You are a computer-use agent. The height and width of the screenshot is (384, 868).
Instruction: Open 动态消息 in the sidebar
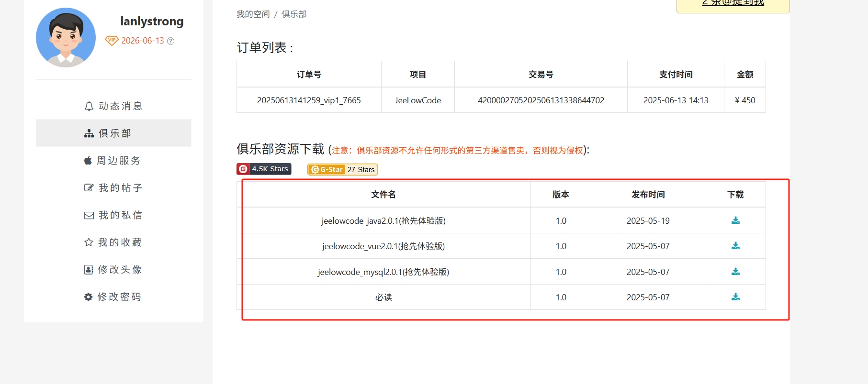point(113,106)
